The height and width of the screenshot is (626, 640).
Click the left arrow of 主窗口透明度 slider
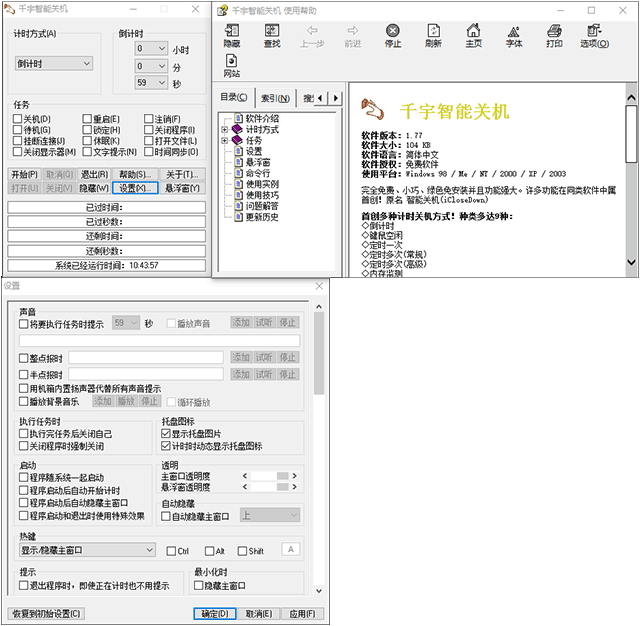(x=245, y=476)
